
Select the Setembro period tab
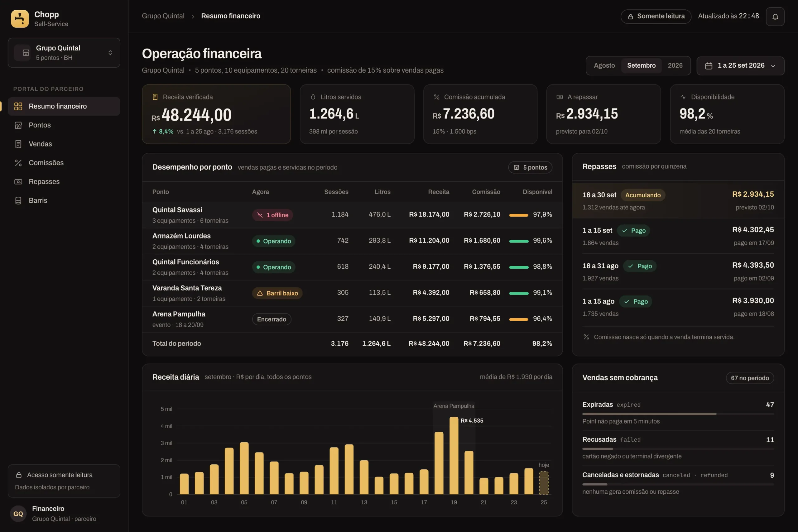(x=641, y=65)
